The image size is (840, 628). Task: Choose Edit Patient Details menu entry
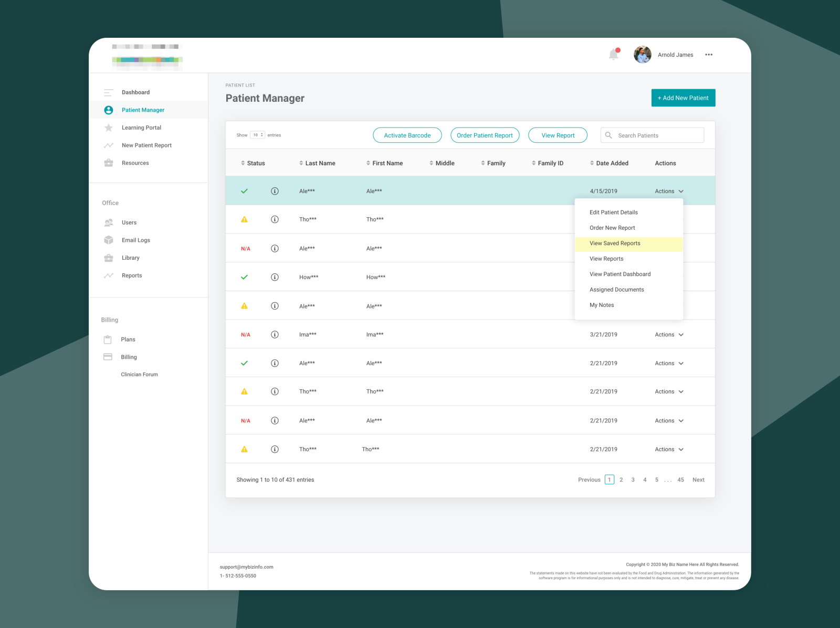point(613,212)
